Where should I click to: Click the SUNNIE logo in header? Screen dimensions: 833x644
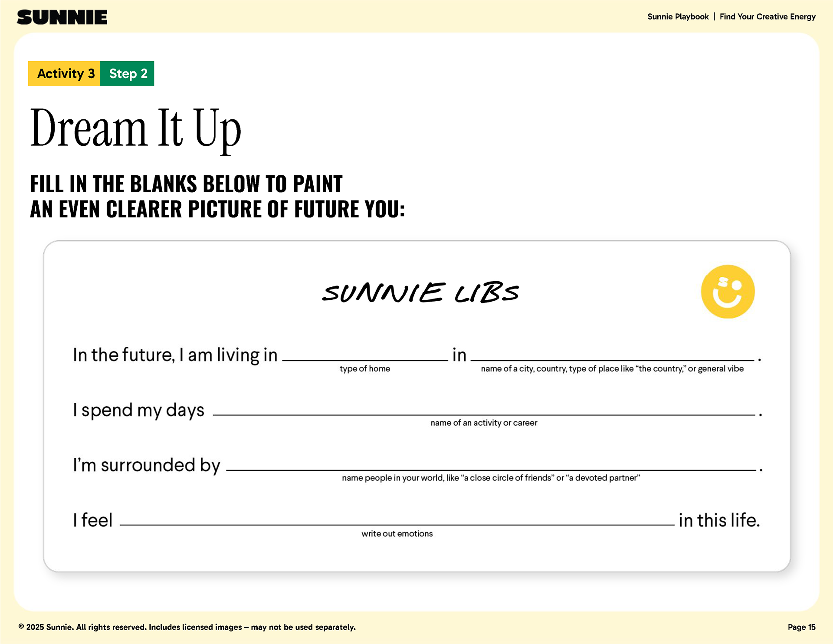(62, 17)
